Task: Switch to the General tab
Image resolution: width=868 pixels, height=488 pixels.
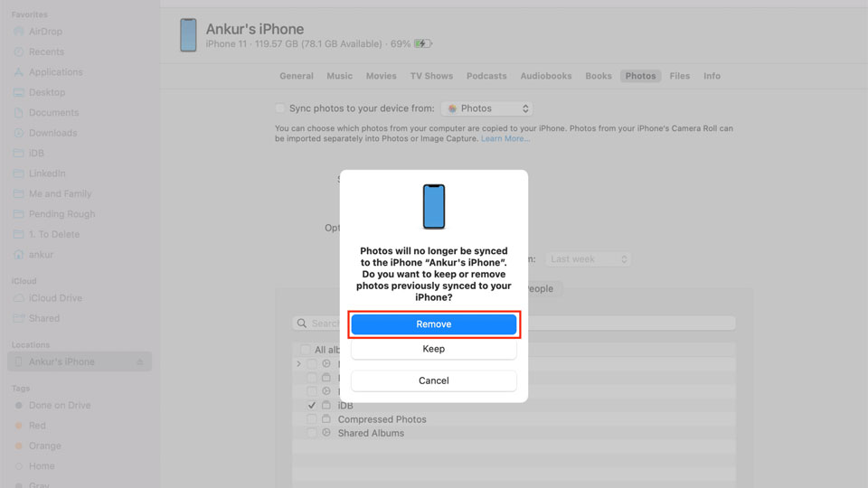Action: click(x=297, y=76)
